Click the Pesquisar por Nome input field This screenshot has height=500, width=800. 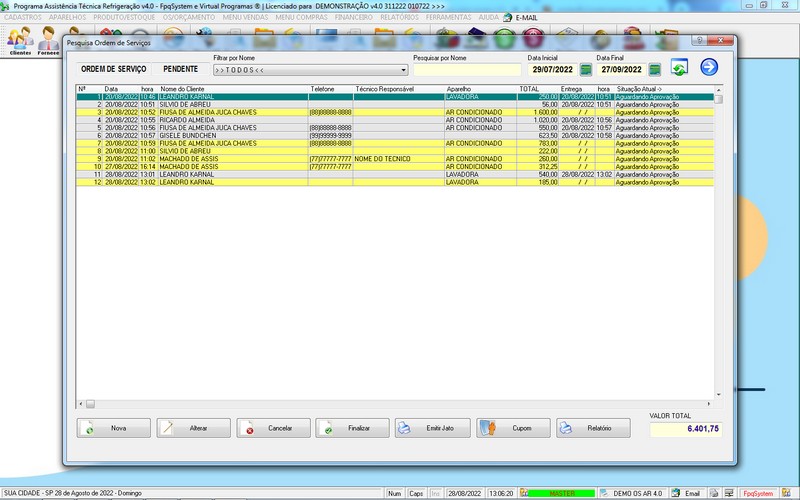467,70
